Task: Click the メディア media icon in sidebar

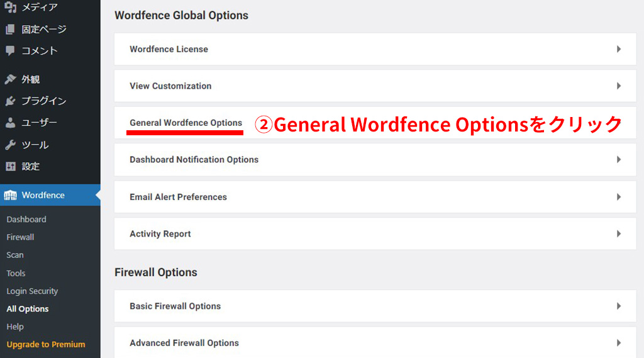Action: click(x=10, y=7)
